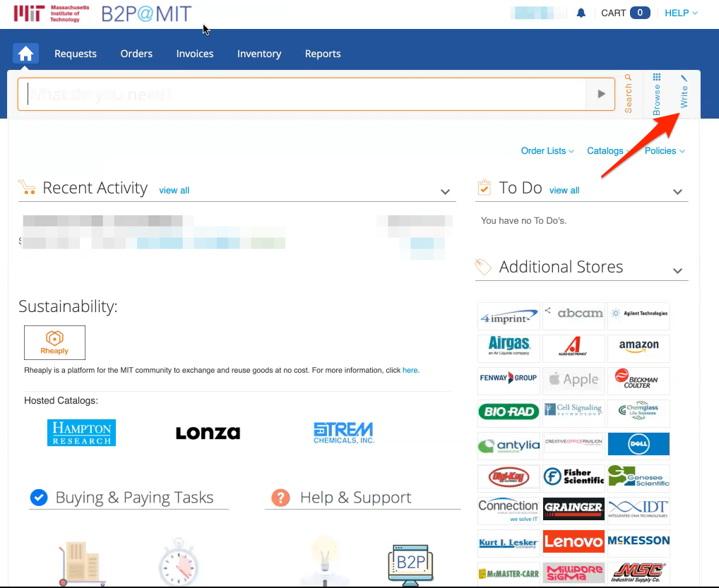Click the stopwatch icon under Buying & Paying Tasks
The height and width of the screenshot is (588, 719).
click(x=179, y=563)
